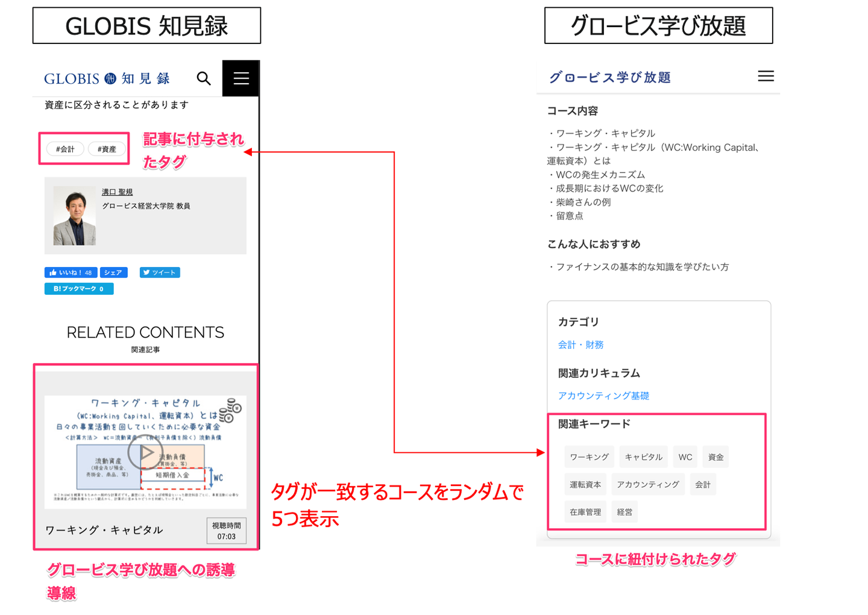Select the 運転資本 keyword tag

click(585, 484)
